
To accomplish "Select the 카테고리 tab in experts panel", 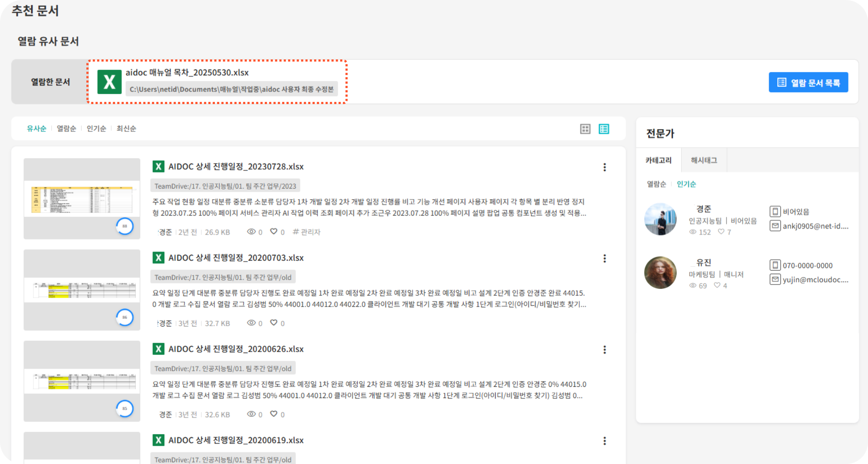I will point(658,160).
